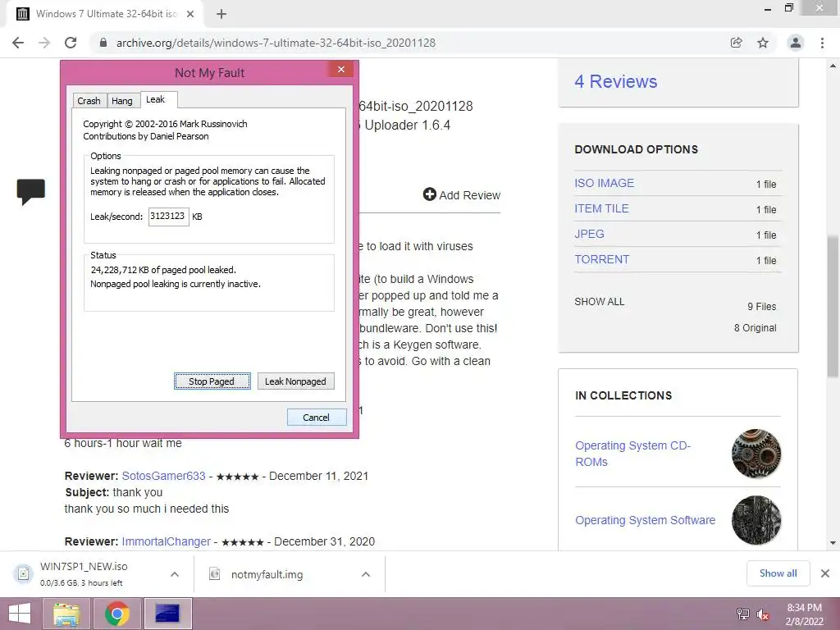Open the Windows Start button
This screenshot has width=840, height=630.
pyautogui.click(x=20, y=614)
